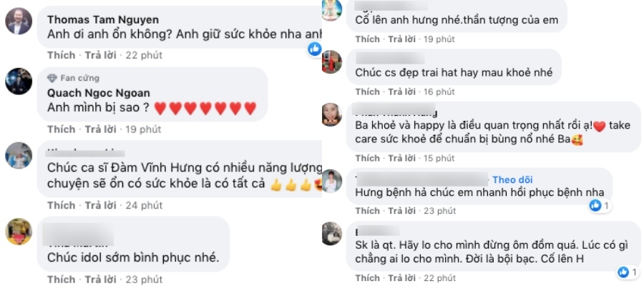Click Thích under 'Chúc idol sớm bình phục' comment
The height and width of the screenshot is (286, 644).
coord(62,280)
